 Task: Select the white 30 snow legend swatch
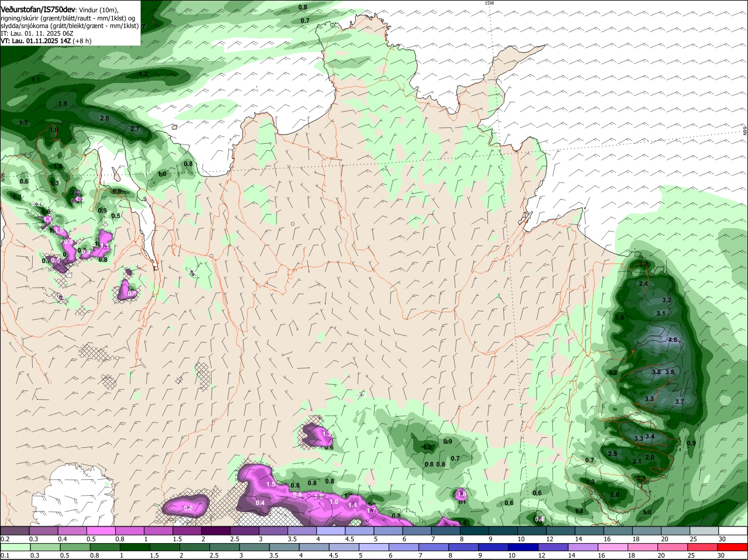click(x=733, y=531)
